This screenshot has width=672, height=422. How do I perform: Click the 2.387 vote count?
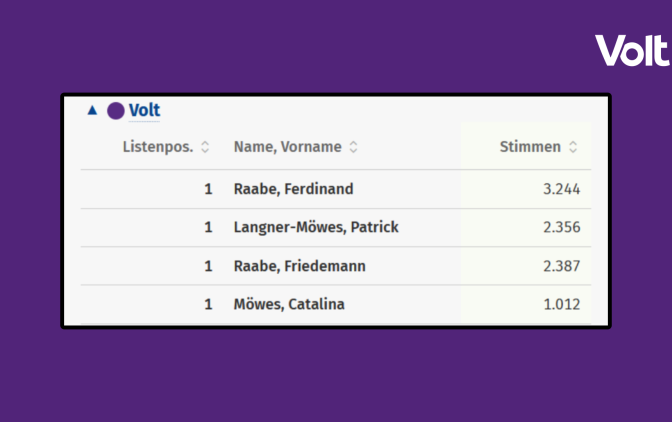[561, 266]
